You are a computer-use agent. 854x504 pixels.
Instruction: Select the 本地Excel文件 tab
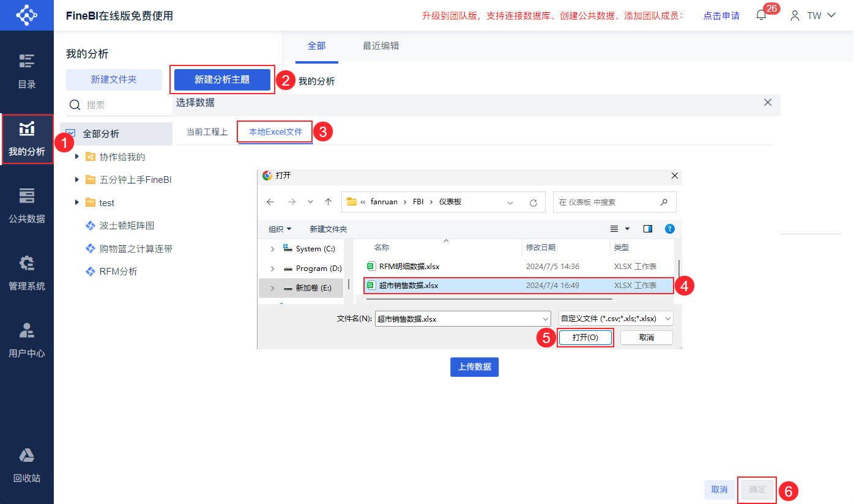tap(275, 132)
